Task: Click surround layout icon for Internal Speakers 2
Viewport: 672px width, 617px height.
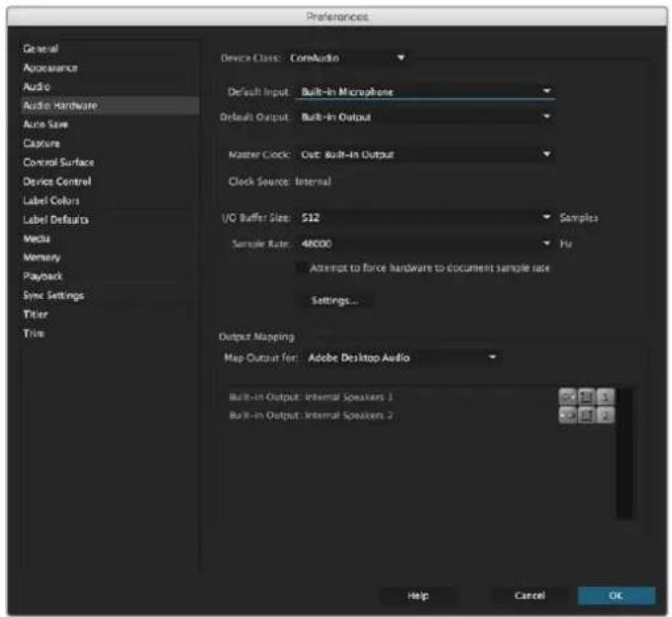Action: click(586, 415)
